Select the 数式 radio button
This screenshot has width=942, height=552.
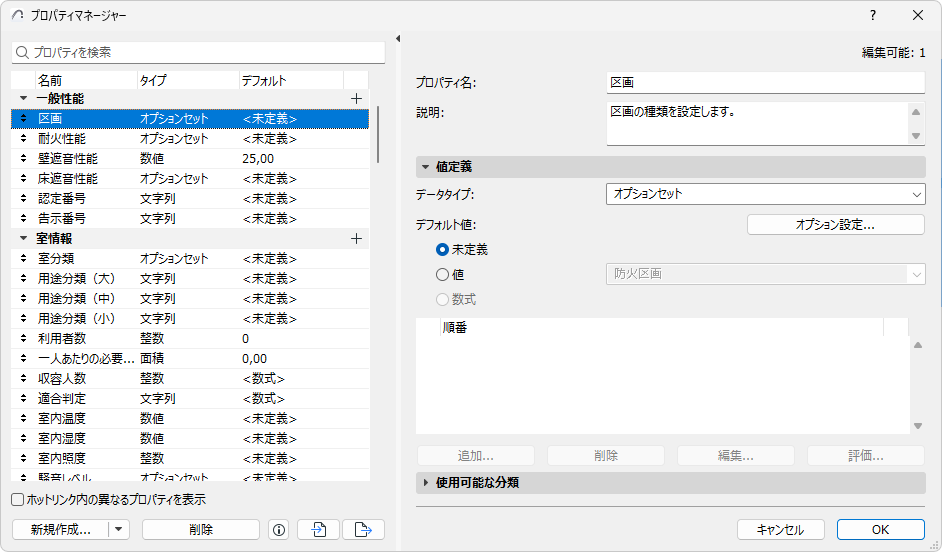click(x=443, y=299)
